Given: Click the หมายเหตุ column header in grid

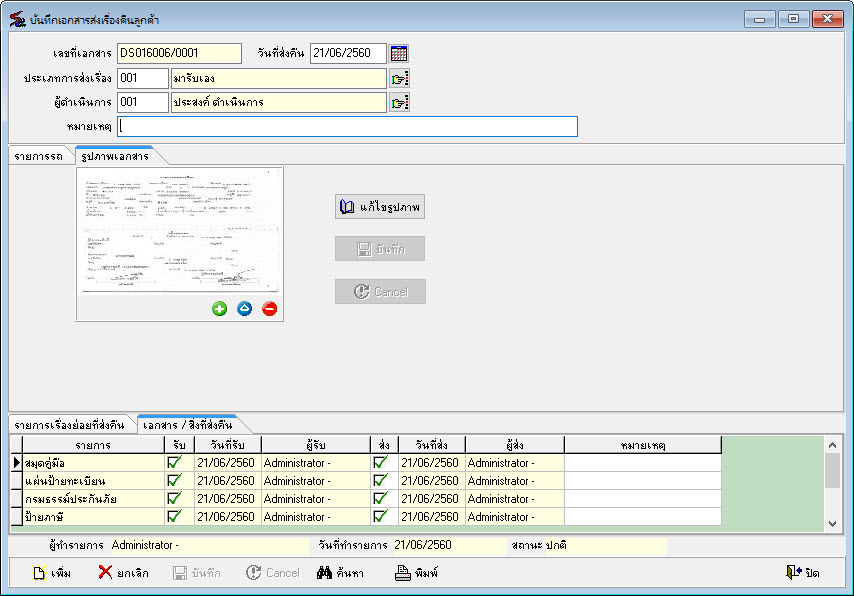Looking at the screenshot, I should pos(643,445).
